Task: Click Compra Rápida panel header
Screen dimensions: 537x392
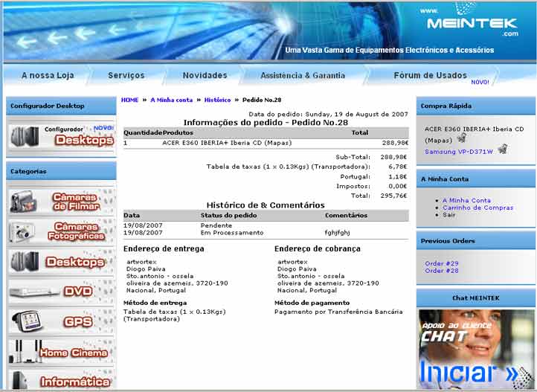Action: click(476, 106)
